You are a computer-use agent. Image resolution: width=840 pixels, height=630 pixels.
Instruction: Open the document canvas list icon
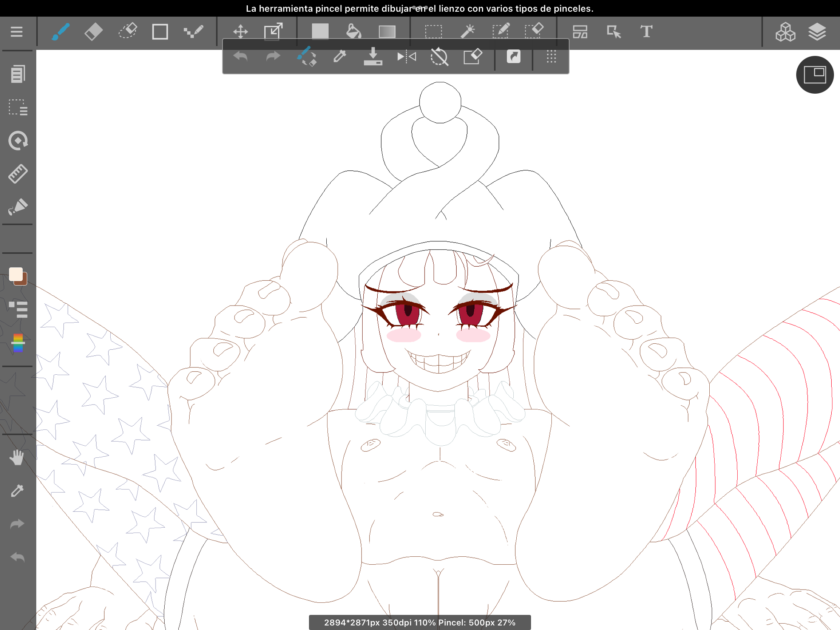click(x=18, y=74)
